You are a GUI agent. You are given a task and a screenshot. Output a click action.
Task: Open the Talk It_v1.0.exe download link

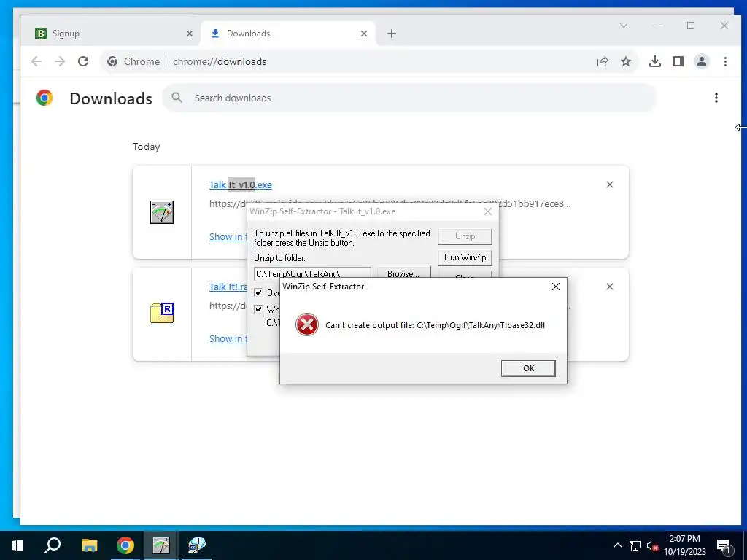241,184
